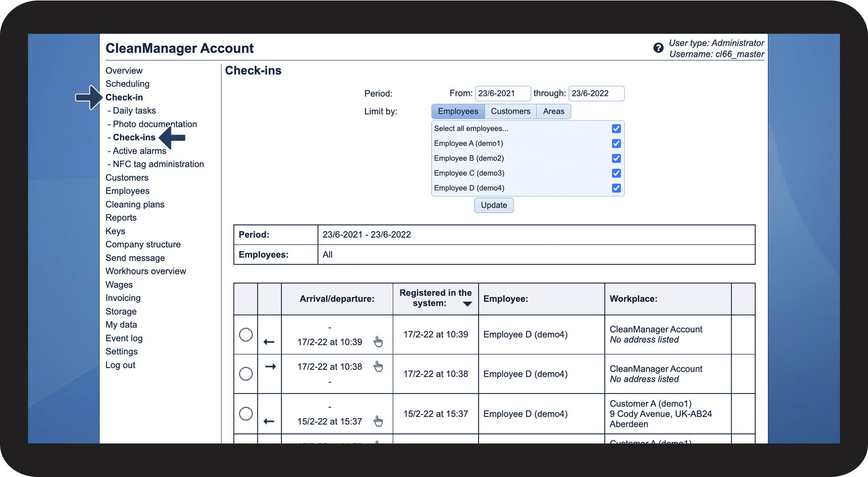
Task: Click departure left arrow in 10:39 row
Action: (x=269, y=342)
